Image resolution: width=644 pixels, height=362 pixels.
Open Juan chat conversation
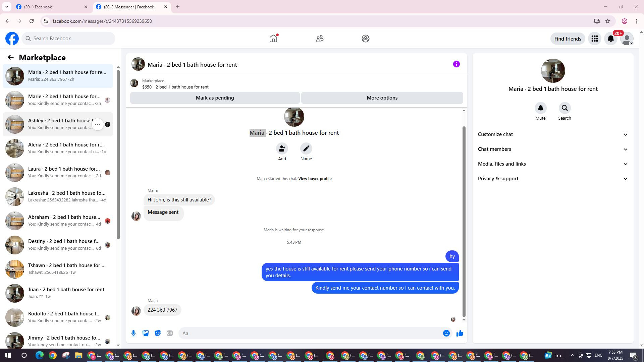pyautogui.click(x=58, y=293)
